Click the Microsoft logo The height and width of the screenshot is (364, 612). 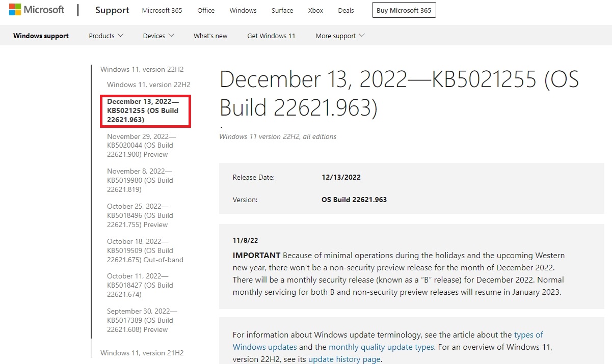(37, 10)
